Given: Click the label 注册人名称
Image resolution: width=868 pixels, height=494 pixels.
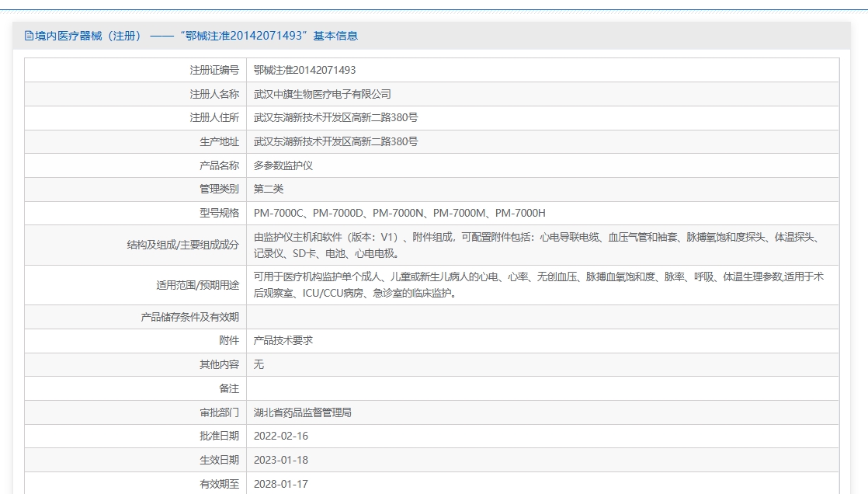Looking at the screenshot, I should [x=214, y=94].
